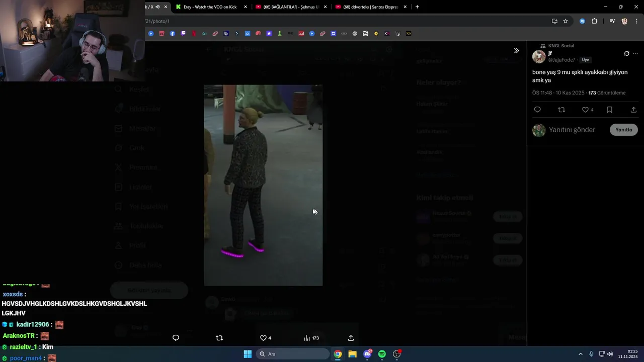Image resolution: width=644 pixels, height=362 pixels.
Task: Click the '173 Görüntüleme' view count
Action: 607,93
